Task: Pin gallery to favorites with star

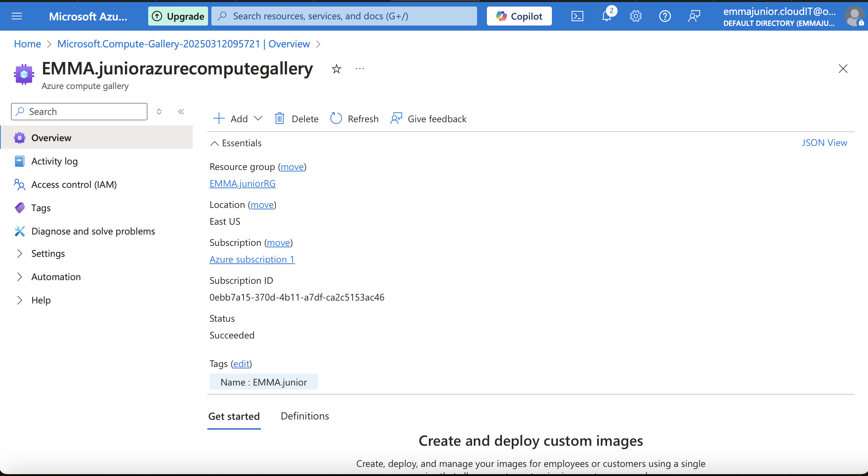Action: click(x=336, y=69)
